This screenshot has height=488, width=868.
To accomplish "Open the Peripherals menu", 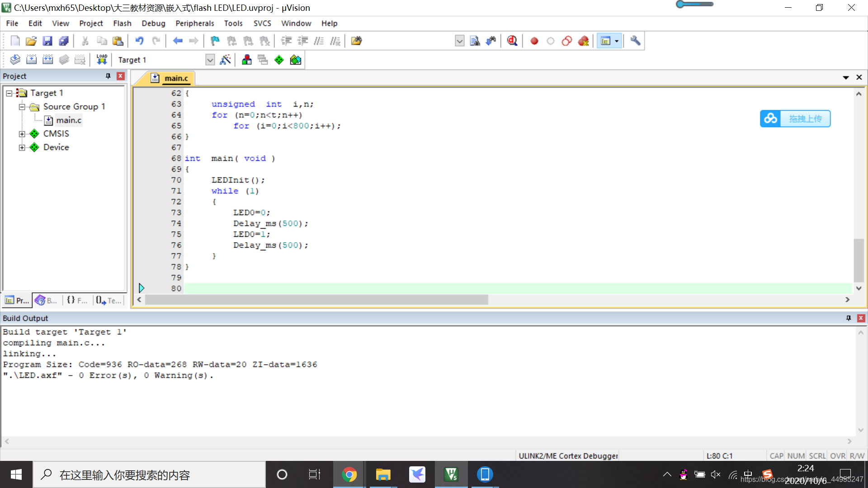I will click(x=194, y=23).
